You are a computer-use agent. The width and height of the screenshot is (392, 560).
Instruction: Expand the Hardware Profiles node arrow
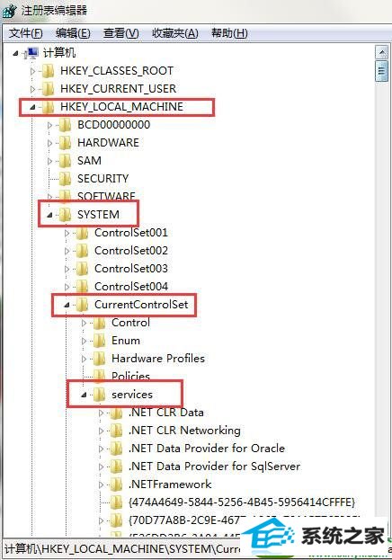[x=85, y=359]
